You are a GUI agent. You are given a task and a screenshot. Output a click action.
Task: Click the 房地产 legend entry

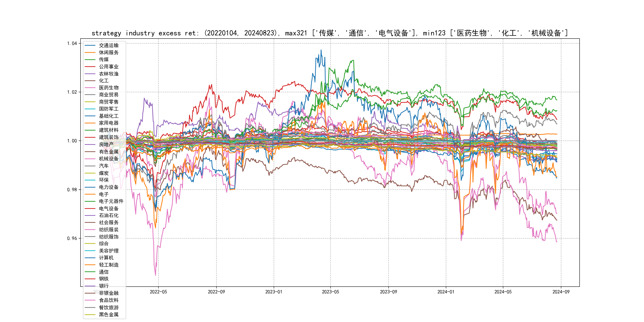coord(106,145)
